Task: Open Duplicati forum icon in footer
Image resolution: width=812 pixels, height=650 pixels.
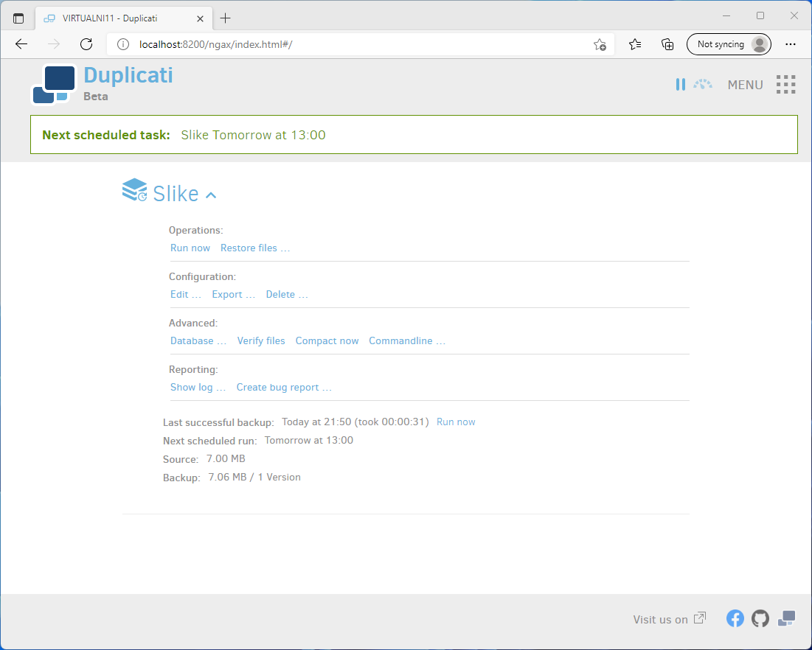Action: pyautogui.click(x=786, y=618)
